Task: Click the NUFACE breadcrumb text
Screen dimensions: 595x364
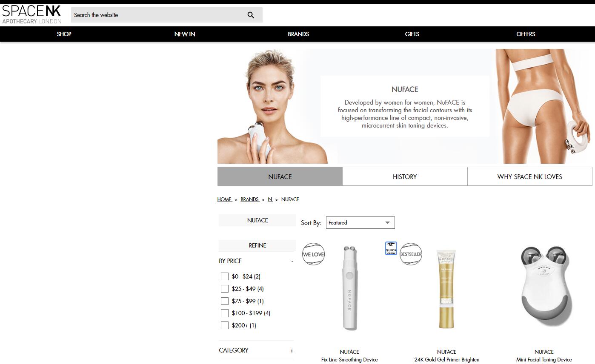Action: point(290,199)
